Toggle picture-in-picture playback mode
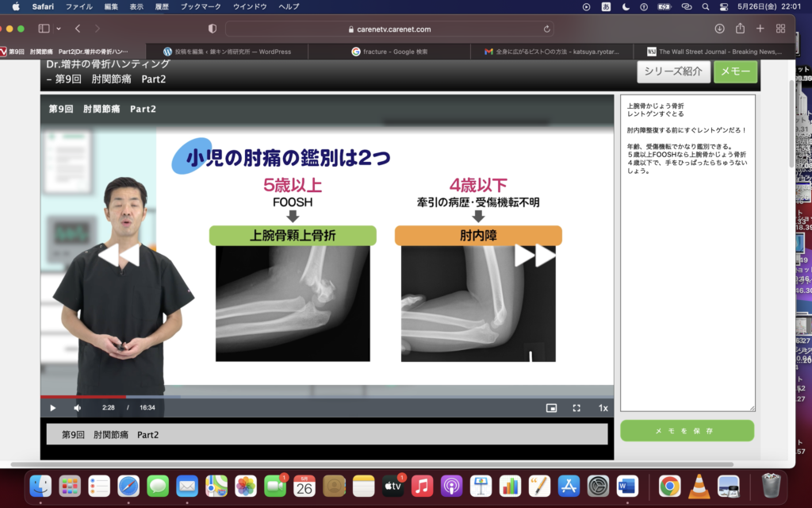The image size is (812, 508). [x=553, y=407]
